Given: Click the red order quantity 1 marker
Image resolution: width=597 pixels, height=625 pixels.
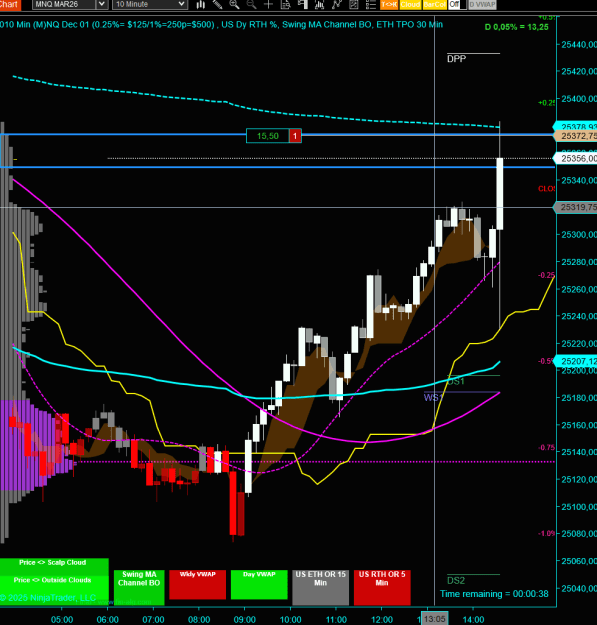Looking at the screenshot, I should click(295, 136).
